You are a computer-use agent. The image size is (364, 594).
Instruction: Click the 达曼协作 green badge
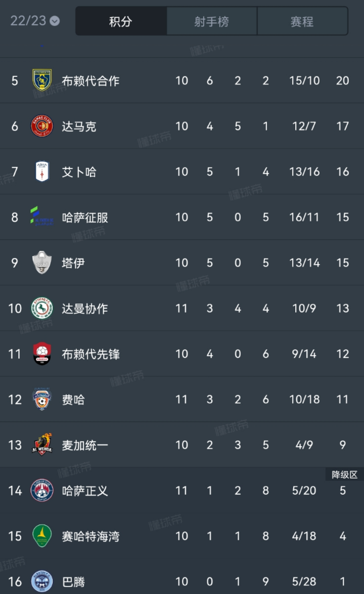pos(41,308)
